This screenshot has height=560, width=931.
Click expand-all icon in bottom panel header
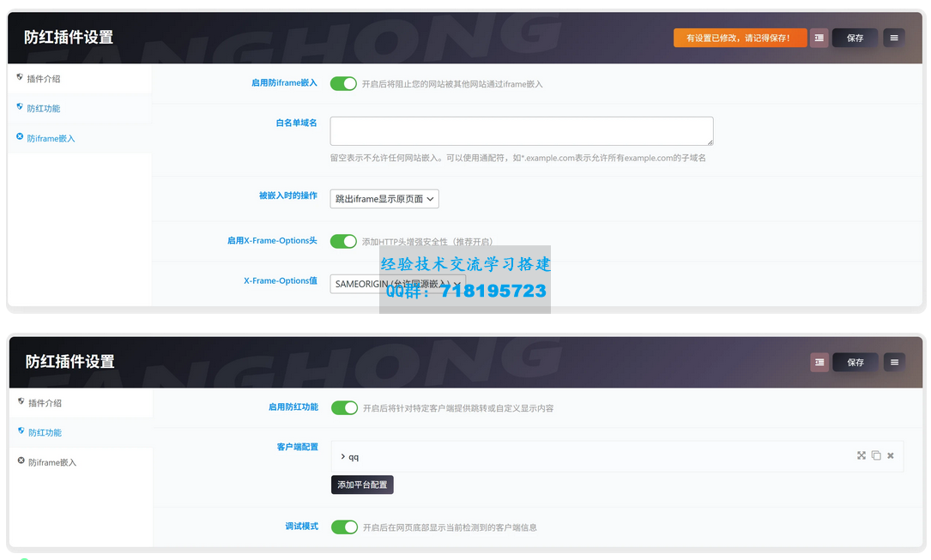coord(820,363)
